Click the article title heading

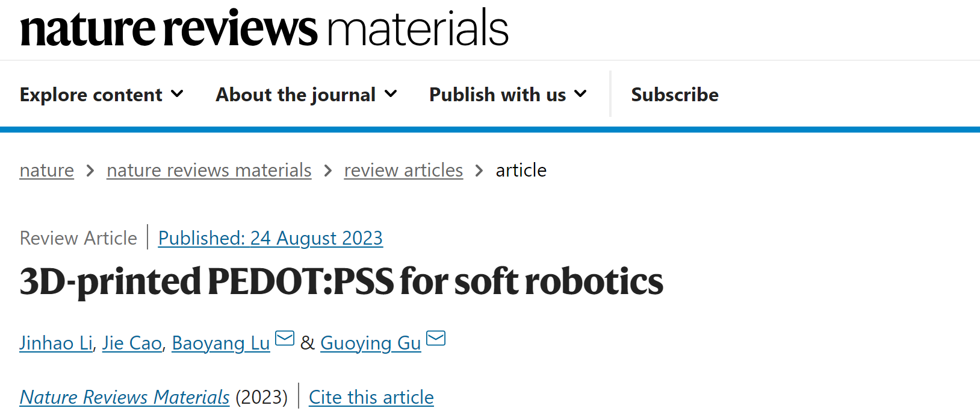(x=341, y=281)
